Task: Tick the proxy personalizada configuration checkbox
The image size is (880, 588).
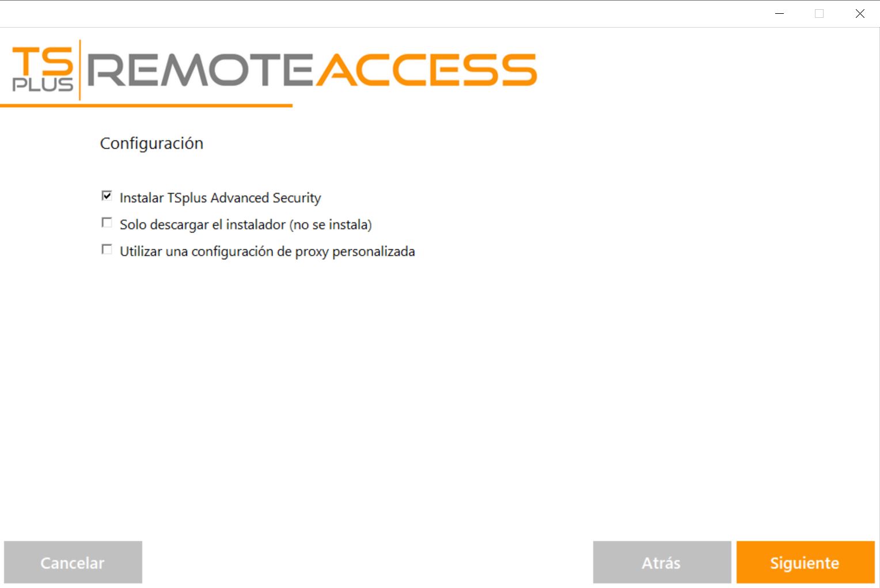Action: (x=107, y=250)
